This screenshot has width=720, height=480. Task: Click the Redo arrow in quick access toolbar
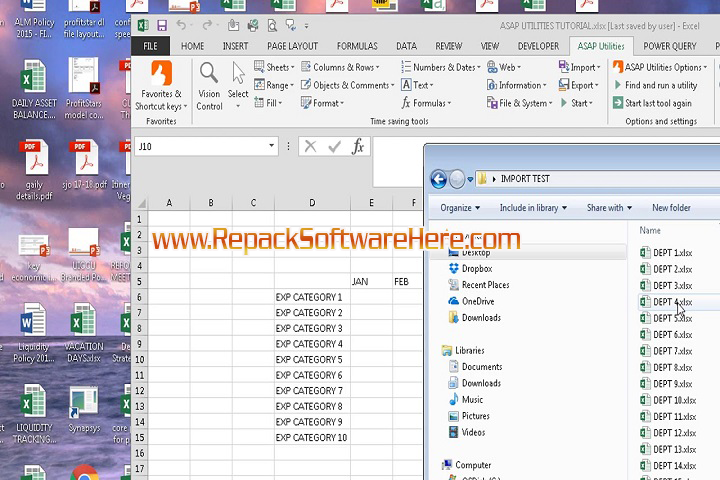tap(208, 25)
